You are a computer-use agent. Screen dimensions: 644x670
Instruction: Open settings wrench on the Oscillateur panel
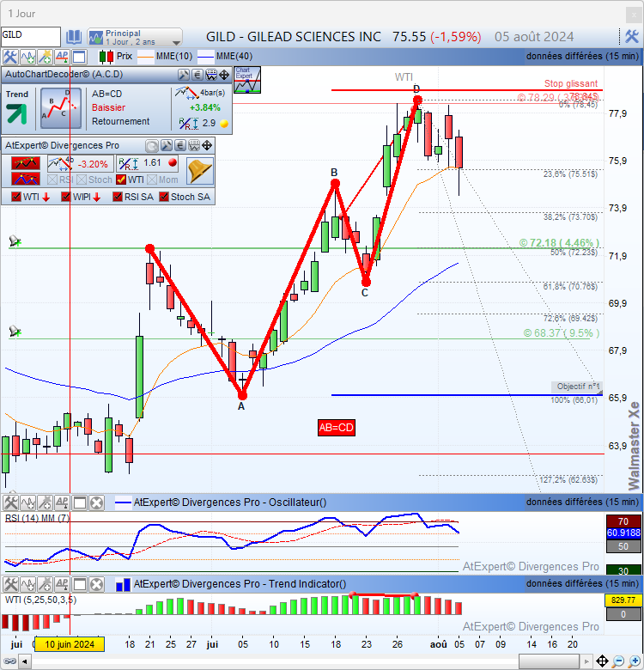point(10,502)
